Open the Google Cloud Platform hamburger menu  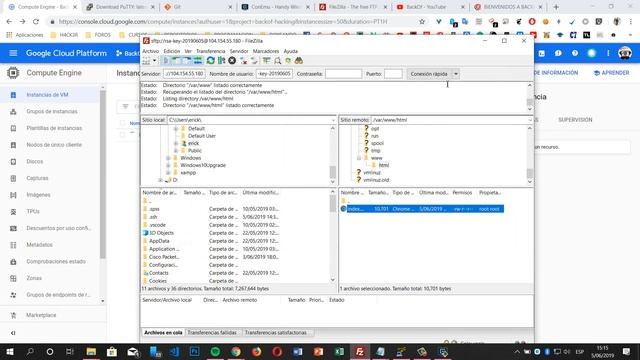[13, 53]
